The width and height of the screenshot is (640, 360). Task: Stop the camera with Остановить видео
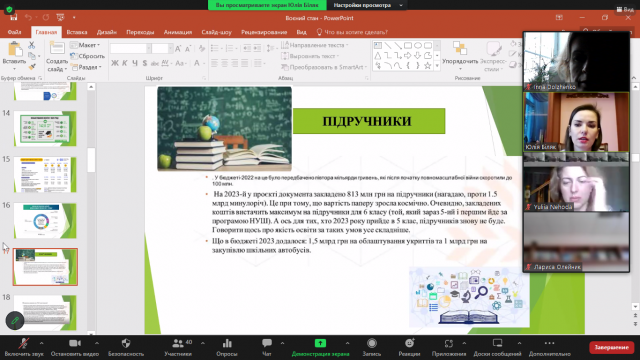[75, 347]
